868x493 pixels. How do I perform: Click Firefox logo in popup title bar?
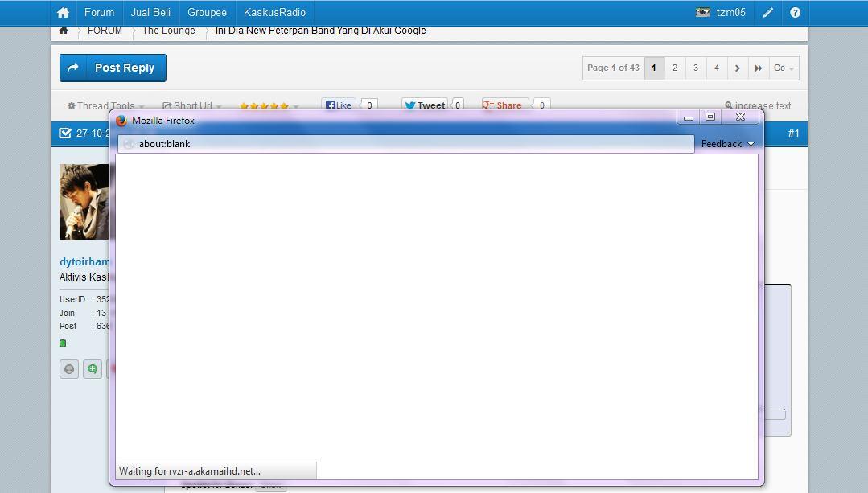click(121, 121)
